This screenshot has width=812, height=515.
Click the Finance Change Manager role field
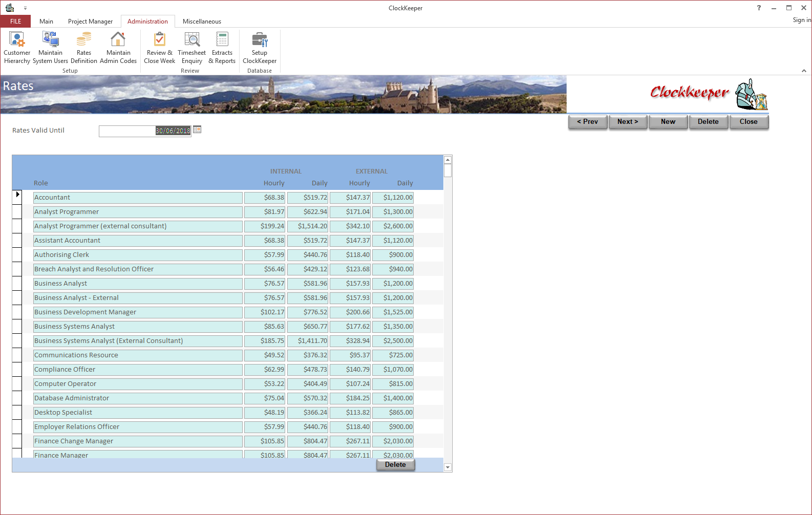[x=138, y=441]
